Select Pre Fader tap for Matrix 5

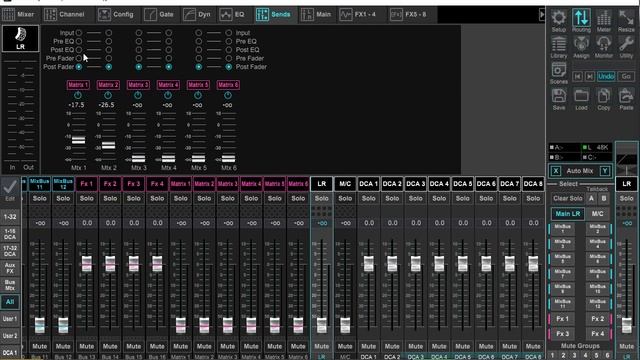[198, 58]
